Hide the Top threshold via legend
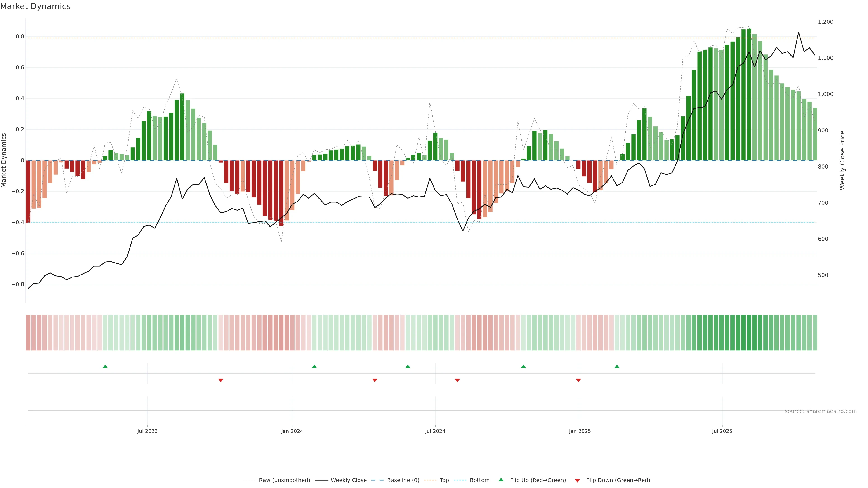The height and width of the screenshot is (488, 868). point(444,480)
